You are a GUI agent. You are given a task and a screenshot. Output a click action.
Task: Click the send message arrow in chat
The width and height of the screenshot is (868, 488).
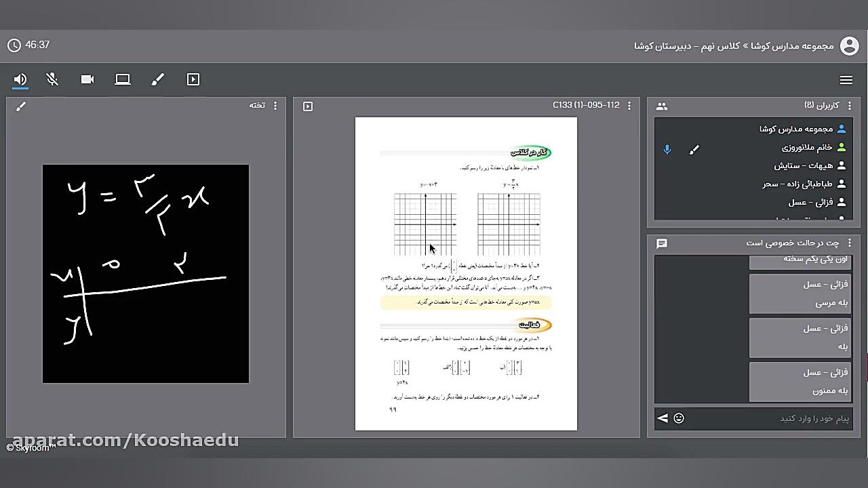pyautogui.click(x=663, y=418)
